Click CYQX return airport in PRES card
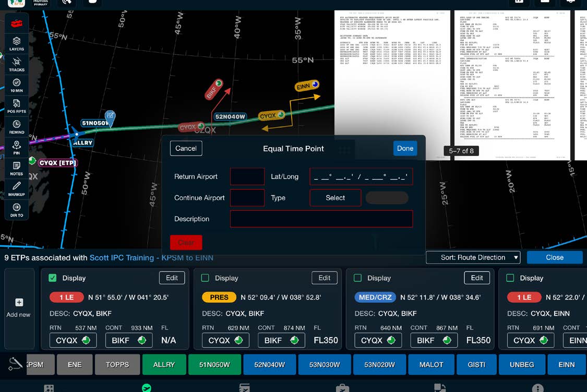Viewport: 587px width, 392px height. 225,340
